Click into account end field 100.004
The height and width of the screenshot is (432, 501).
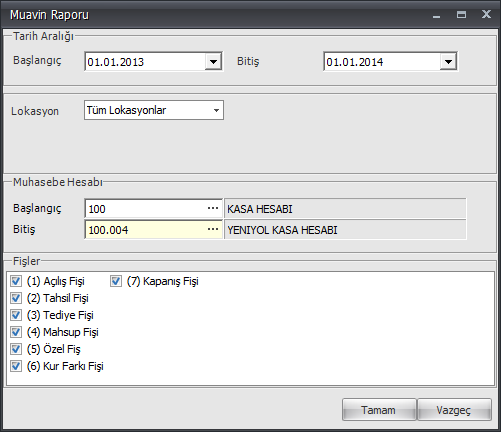[x=145, y=230]
